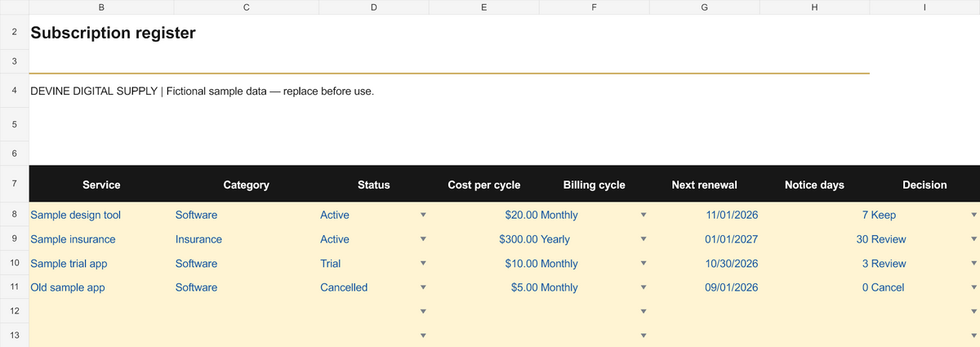Open Decision dropdown for Cancel row
The width and height of the screenshot is (980, 347).
(x=973, y=287)
